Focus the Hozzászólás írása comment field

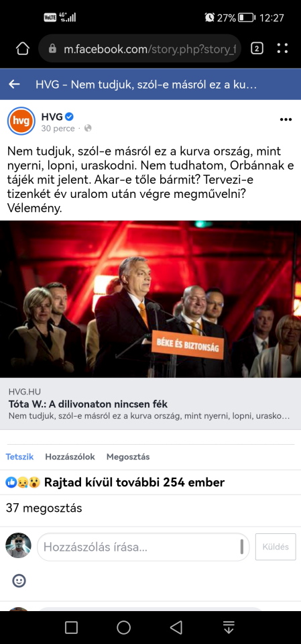tap(143, 547)
